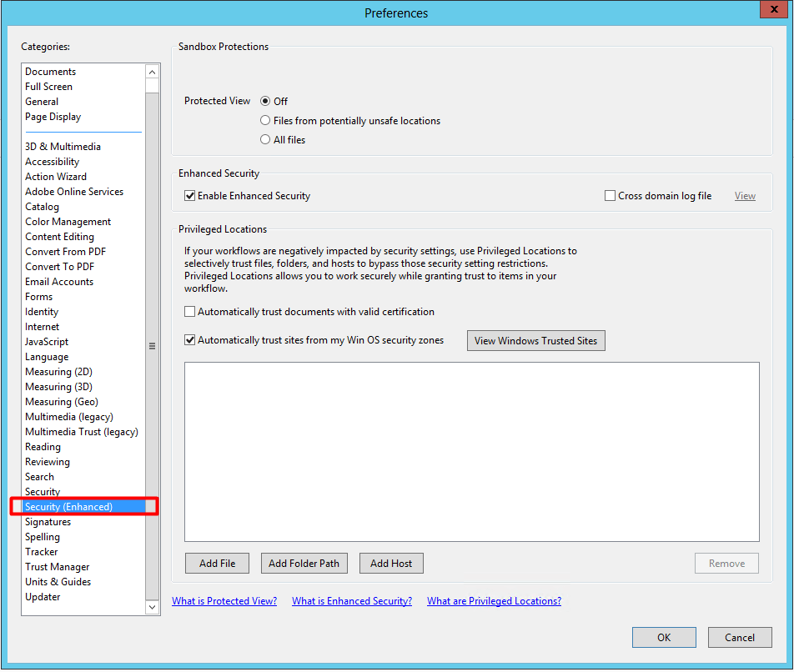Select Off for Protected View
This screenshot has height=672, width=794.
(x=264, y=100)
